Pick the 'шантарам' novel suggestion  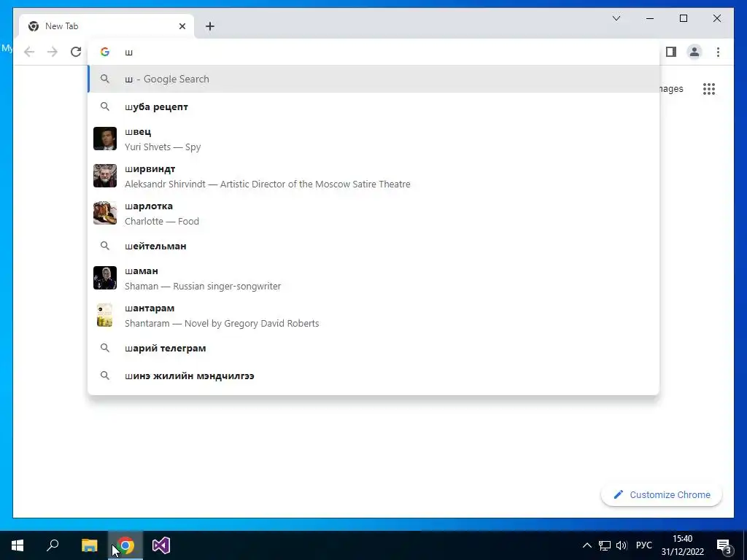[x=373, y=315]
